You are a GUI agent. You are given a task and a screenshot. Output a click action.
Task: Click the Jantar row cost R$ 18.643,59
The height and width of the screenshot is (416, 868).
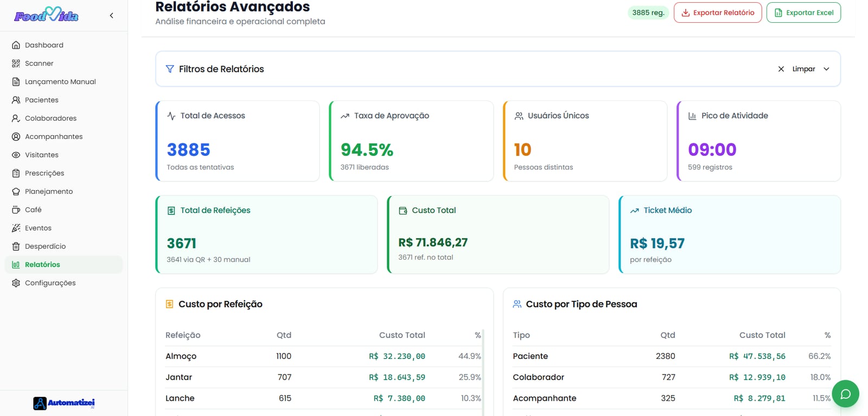397,377
